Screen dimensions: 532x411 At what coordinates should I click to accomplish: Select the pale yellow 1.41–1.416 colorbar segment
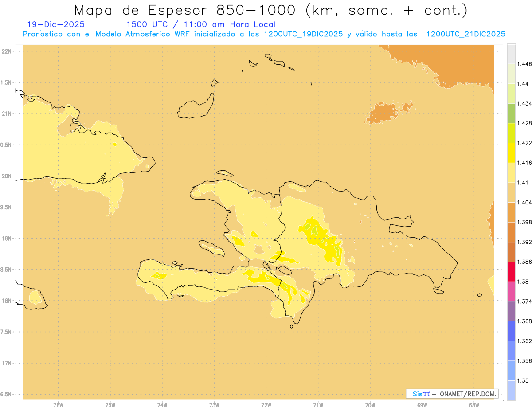coord(511,172)
